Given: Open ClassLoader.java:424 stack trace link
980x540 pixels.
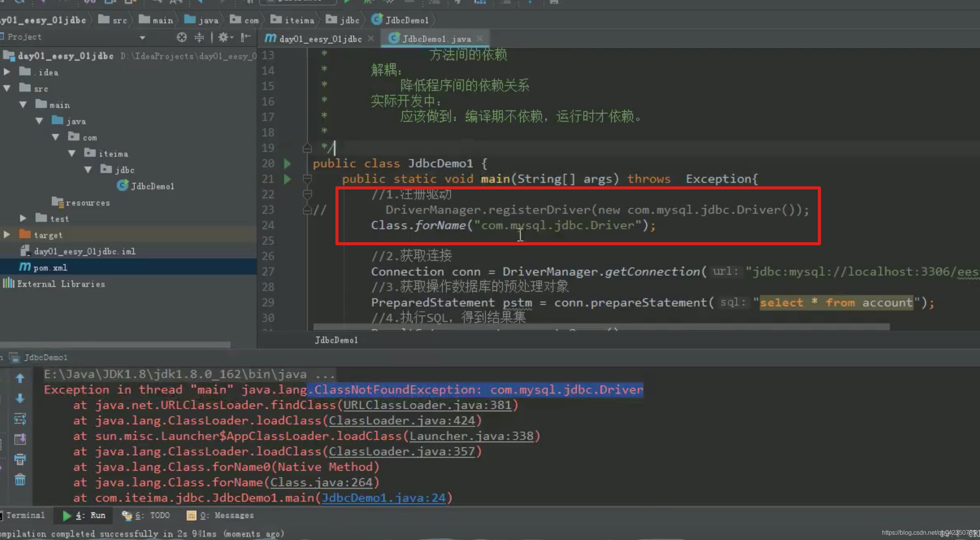Looking at the screenshot, I should tap(401, 420).
